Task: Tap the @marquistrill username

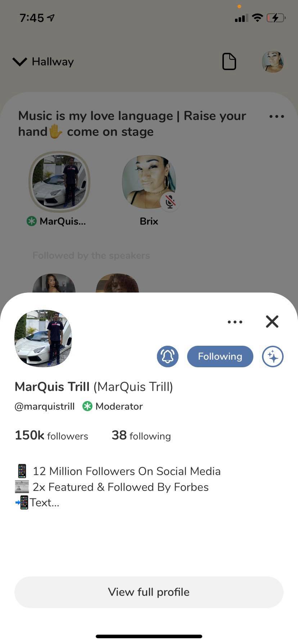Action: tap(45, 406)
